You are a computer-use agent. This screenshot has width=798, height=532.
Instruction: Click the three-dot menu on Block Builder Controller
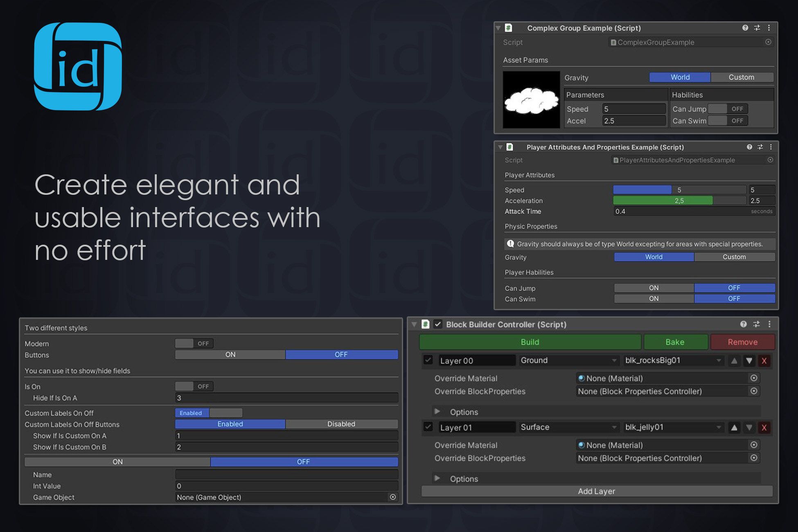click(x=770, y=324)
